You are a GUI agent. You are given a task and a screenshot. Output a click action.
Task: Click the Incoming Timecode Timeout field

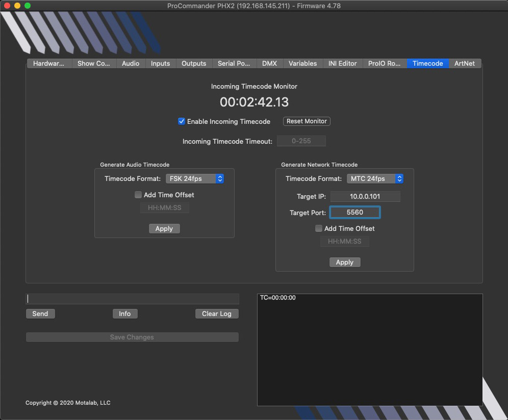(x=301, y=141)
